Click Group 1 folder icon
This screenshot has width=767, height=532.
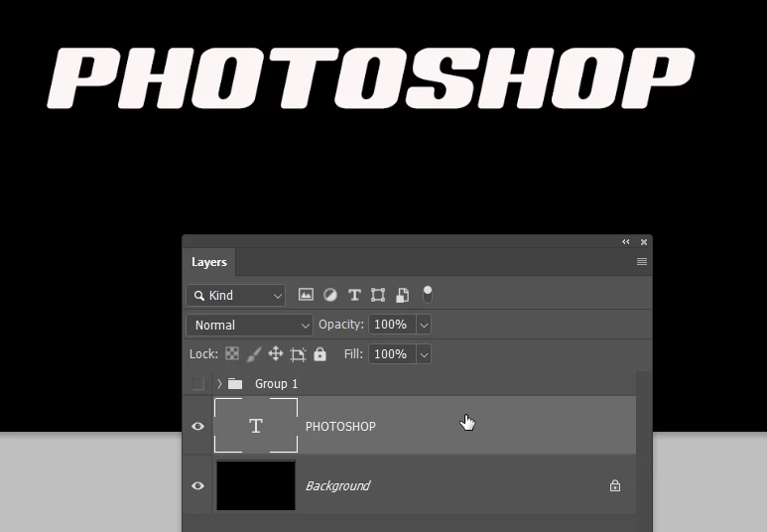tap(235, 384)
